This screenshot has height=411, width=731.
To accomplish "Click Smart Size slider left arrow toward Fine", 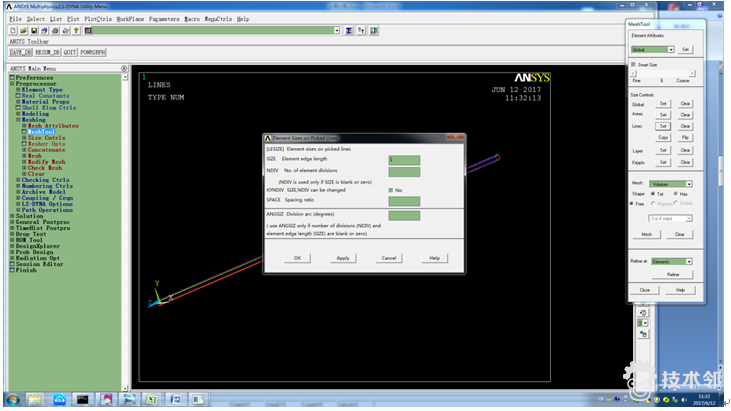I will [x=633, y=74].
